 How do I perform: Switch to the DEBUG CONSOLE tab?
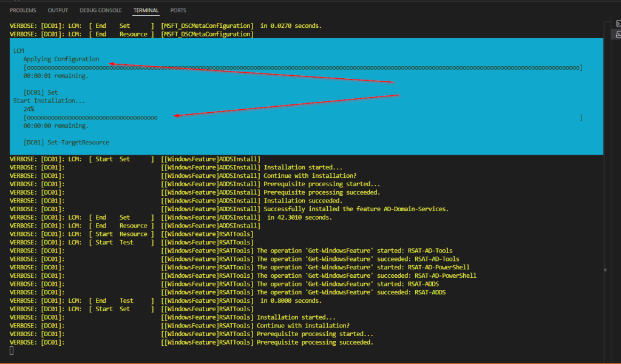click(101, 10)
